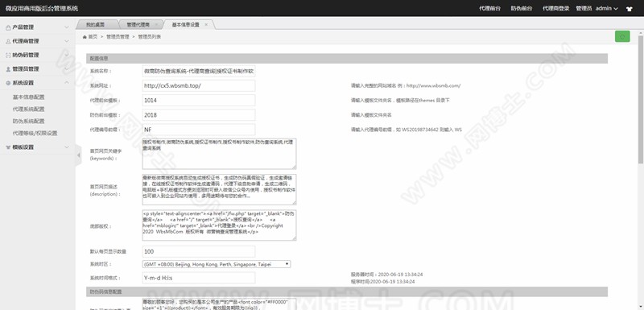Screen dimensions: 644x310
Task: Click the 管理员管理 user icon in sidebar
Action: tap(8, 69)
